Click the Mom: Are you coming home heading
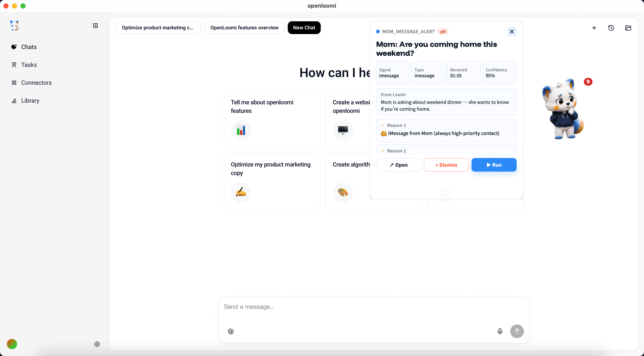The width and height of the screenshot is (644, 356). pyautogui.click(x=436, y=49)
